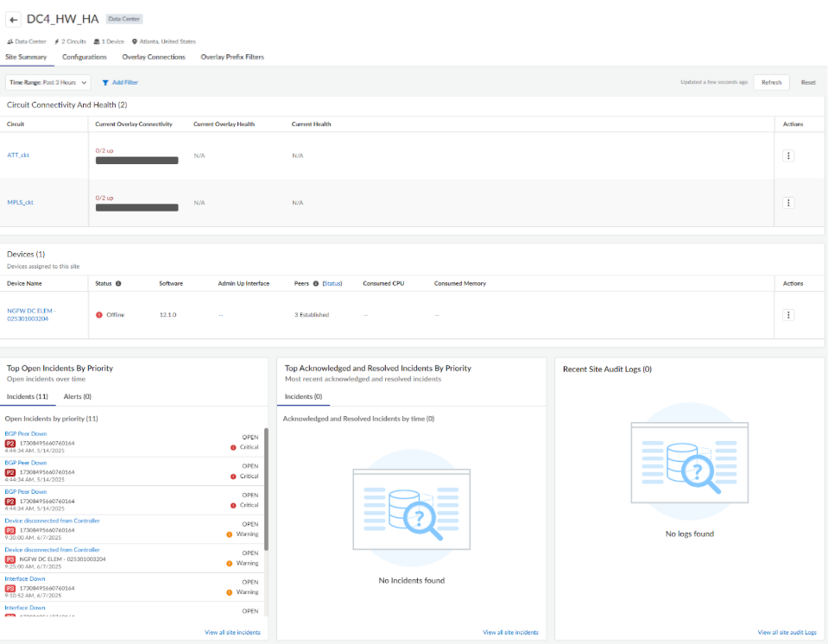Viewport: 828px width, 644px height.
Task: Click the red Offline status icon
Action: point(100,315)
